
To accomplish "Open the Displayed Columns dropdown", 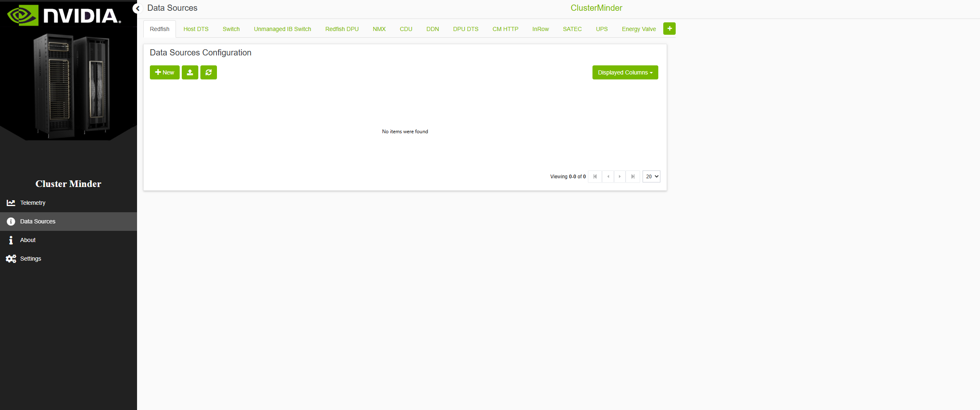I will [625, 72].
